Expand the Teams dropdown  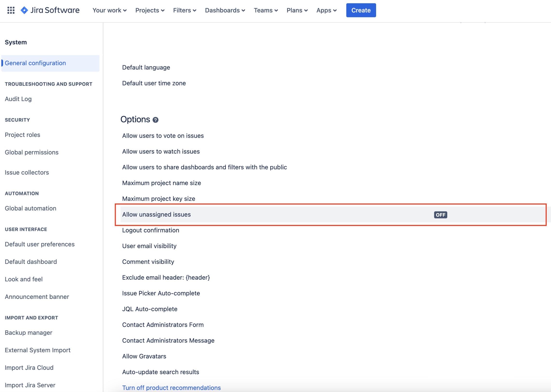point(266,10)
